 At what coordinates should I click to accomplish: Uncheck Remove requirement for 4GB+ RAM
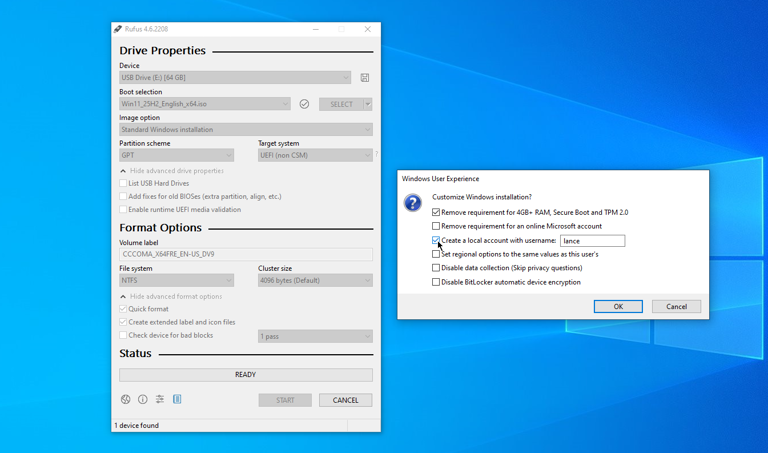coord(436,212)
